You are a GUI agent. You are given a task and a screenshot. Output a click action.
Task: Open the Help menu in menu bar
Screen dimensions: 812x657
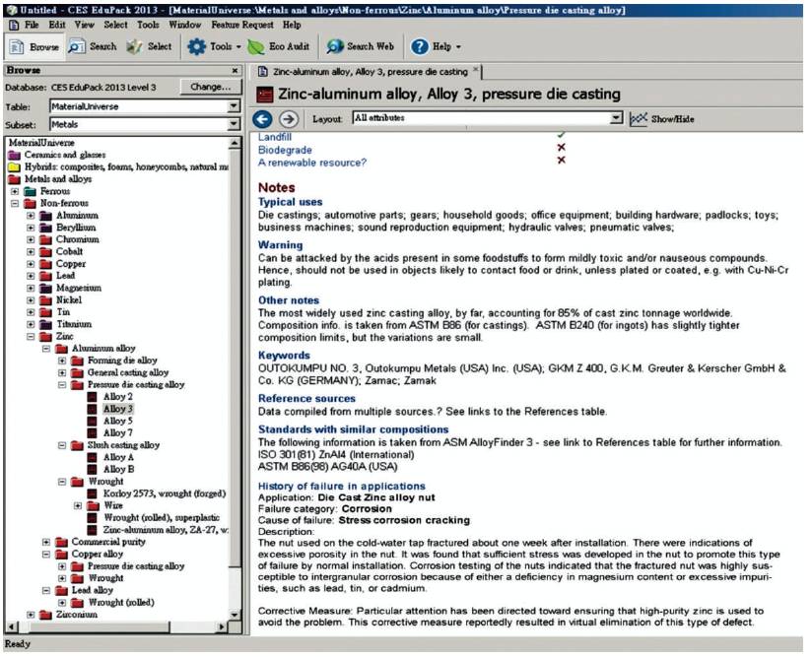[292, 25]
